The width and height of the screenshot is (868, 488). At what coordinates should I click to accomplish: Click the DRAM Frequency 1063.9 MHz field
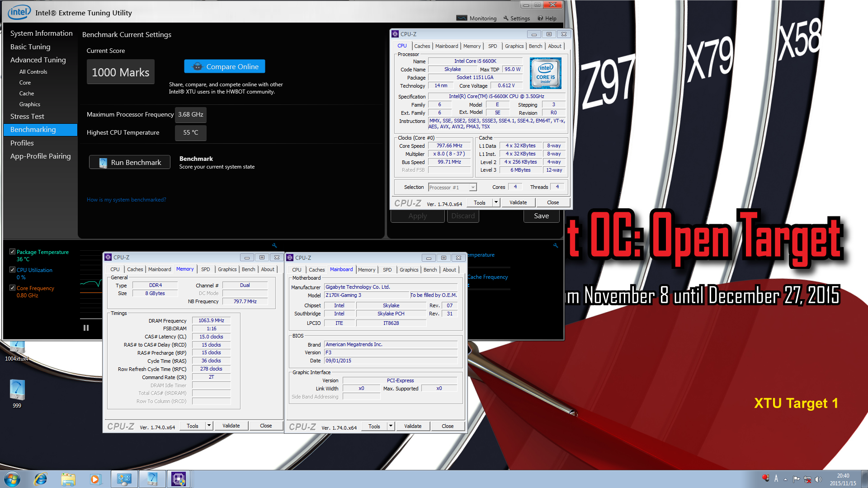pos(211,320)
